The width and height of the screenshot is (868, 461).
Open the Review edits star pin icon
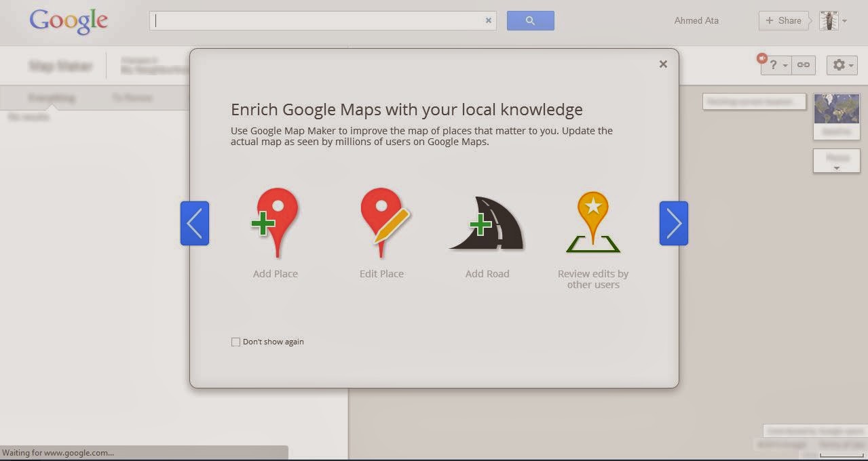click(593, 222)
